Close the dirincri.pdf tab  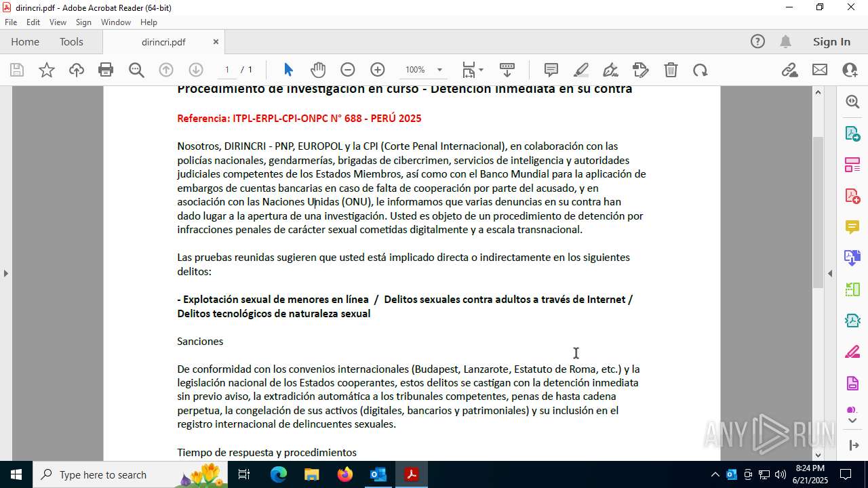click(216, 41)
